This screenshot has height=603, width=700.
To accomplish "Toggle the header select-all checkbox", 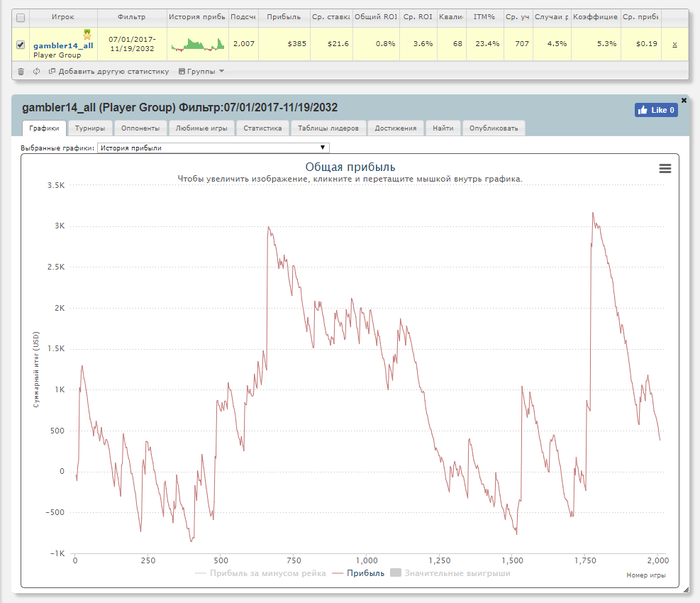I will click(21, 17).
